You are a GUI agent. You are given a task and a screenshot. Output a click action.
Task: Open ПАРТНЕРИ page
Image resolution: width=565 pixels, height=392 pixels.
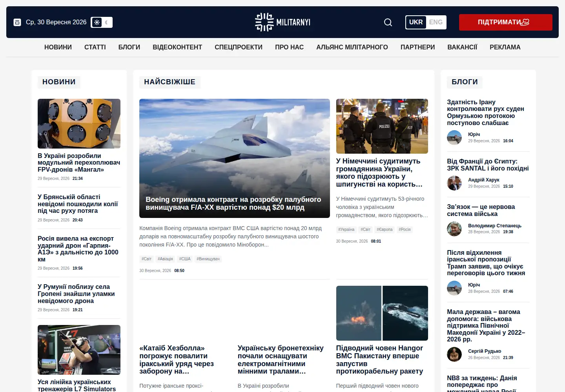[x=417, y=47]
